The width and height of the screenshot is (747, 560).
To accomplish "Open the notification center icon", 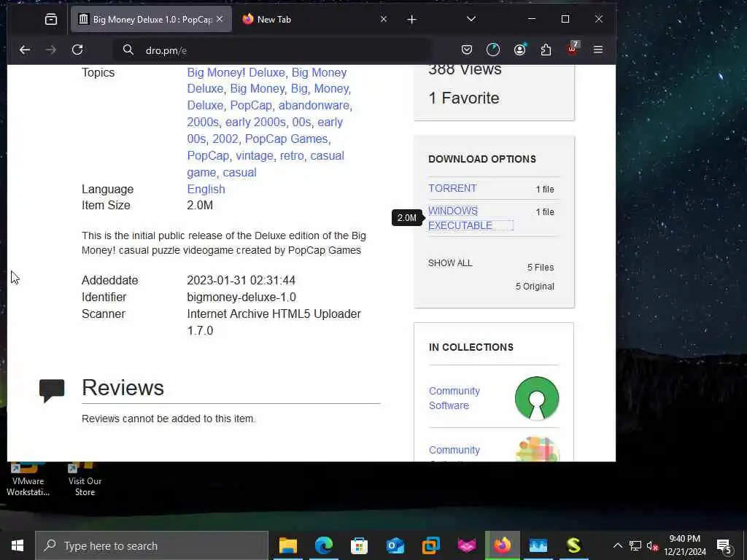I will click(724, 545).
